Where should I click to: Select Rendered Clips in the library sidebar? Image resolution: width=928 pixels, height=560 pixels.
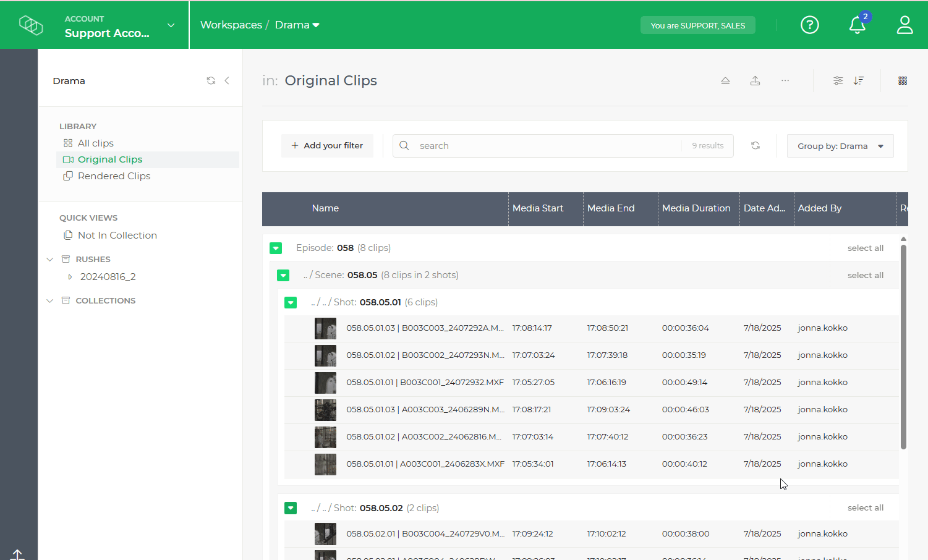tap(113, 176)
